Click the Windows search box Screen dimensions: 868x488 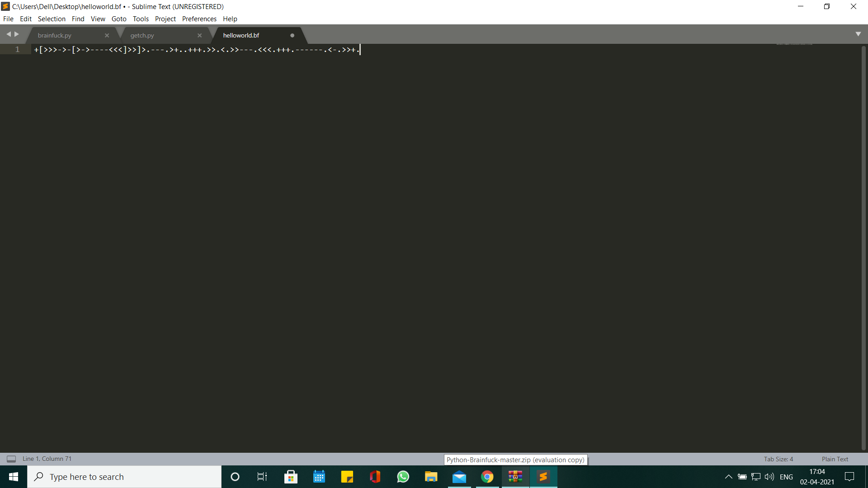coord(124,477)
